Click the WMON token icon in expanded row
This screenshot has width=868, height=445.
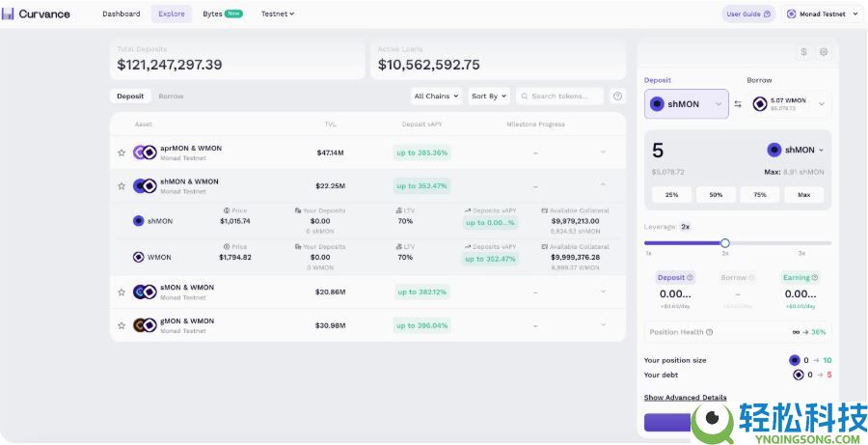(139, 258)
